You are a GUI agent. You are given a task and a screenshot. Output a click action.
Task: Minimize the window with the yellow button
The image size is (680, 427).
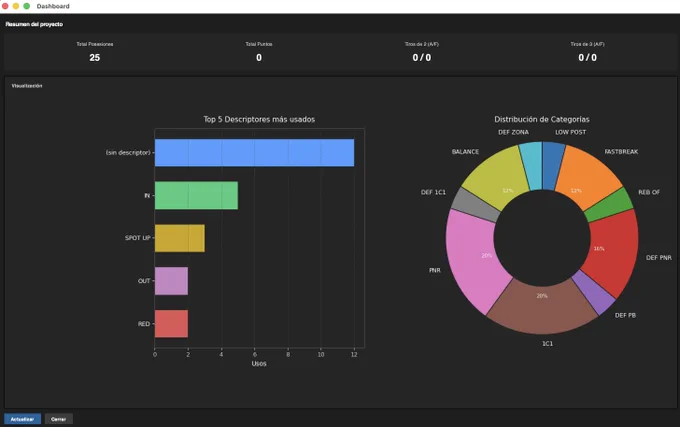pos(16,6)
